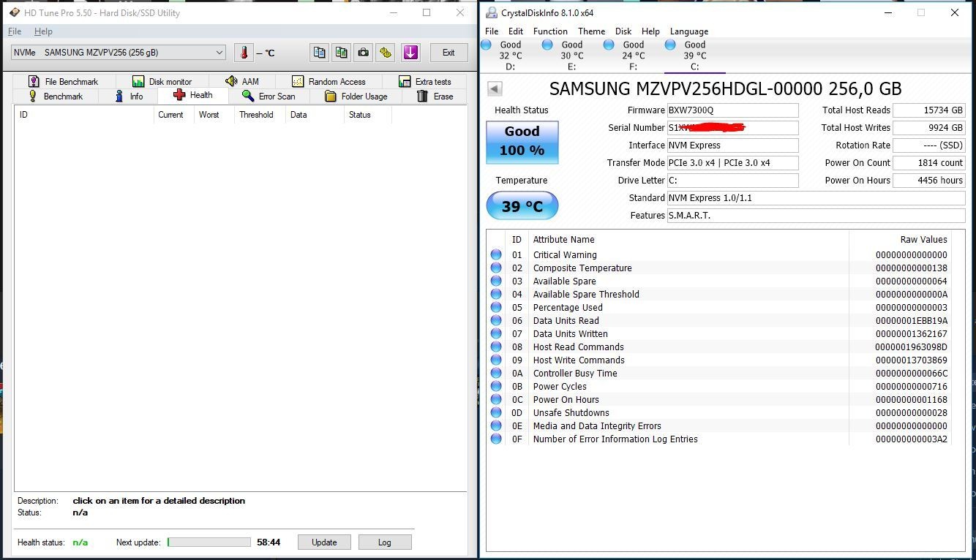This screenshot has height=560, width=976.
Task: Switch to the Erase tab
Action: [435, 97]
